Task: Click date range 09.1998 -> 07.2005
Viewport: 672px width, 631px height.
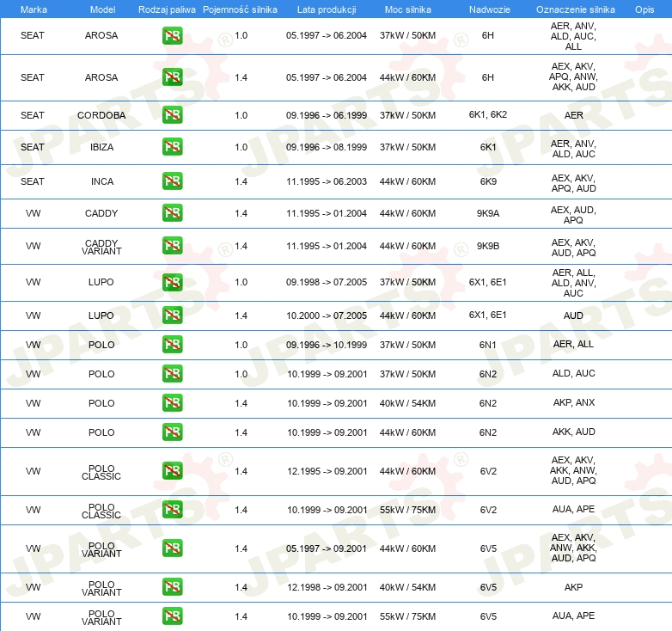Action: coord(327,282)
